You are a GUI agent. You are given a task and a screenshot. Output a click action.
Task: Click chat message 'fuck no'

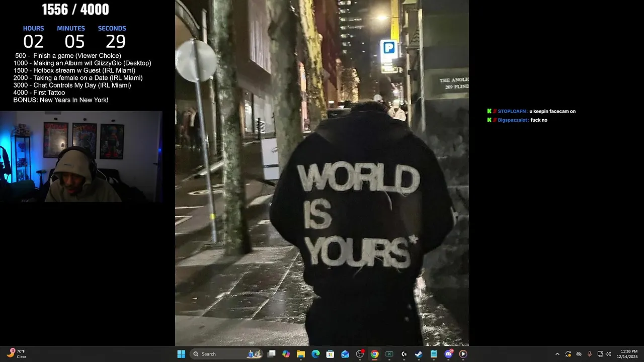point(539,120)
